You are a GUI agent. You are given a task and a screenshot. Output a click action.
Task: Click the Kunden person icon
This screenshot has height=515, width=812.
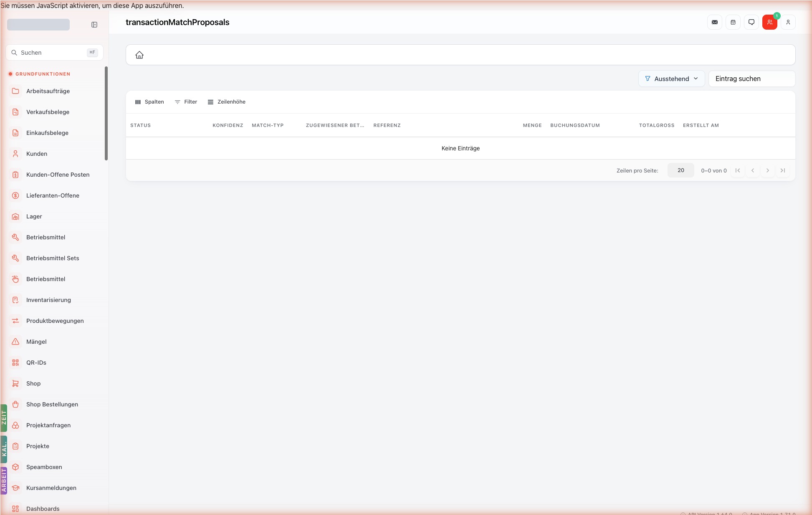pyautogui.click(x=15, y=154)
